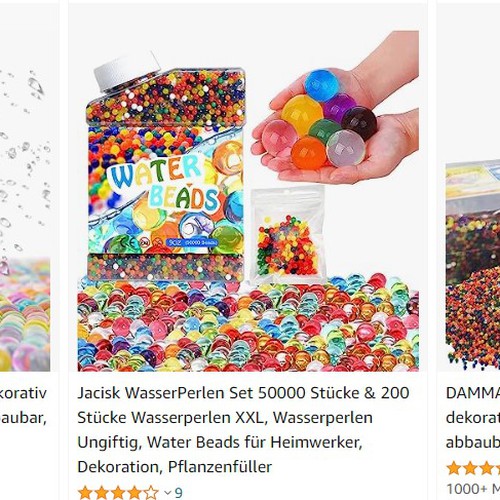This screenshot has height=500, width=500.
Task: Open the DAMMA product title on the right
Action: [473, 417]
